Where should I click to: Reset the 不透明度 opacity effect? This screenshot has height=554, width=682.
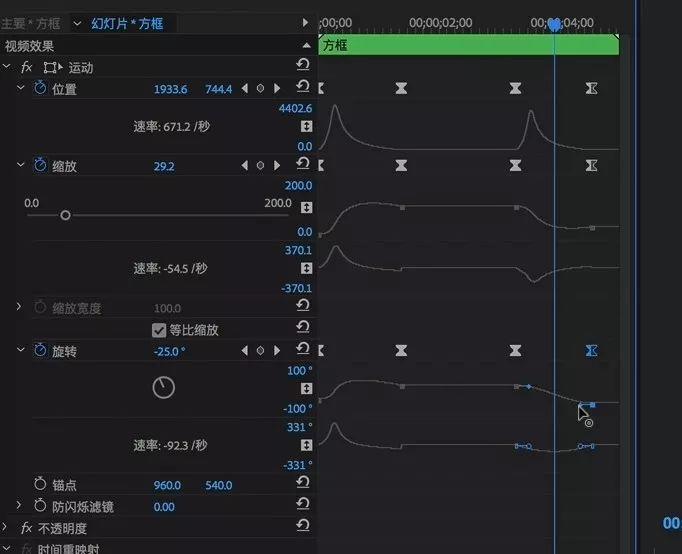coord(303,525)
